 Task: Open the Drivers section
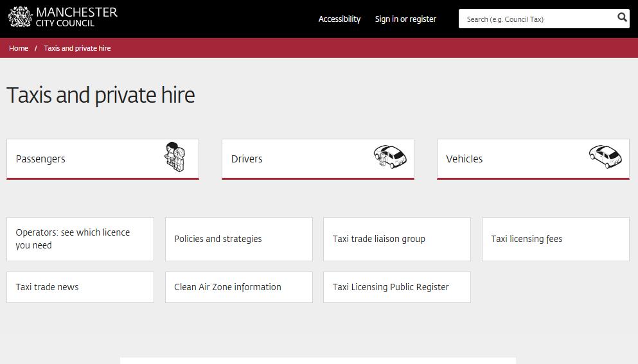(x=318, y=159)
